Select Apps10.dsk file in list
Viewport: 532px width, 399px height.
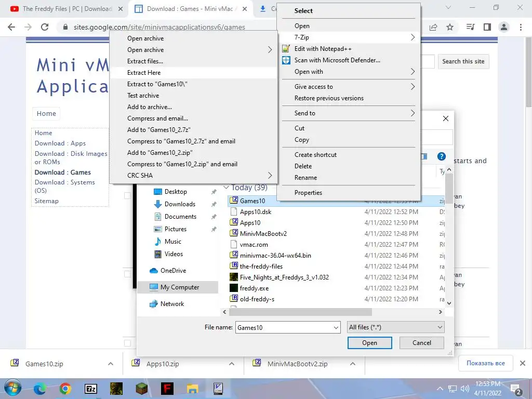pos(256,212)
